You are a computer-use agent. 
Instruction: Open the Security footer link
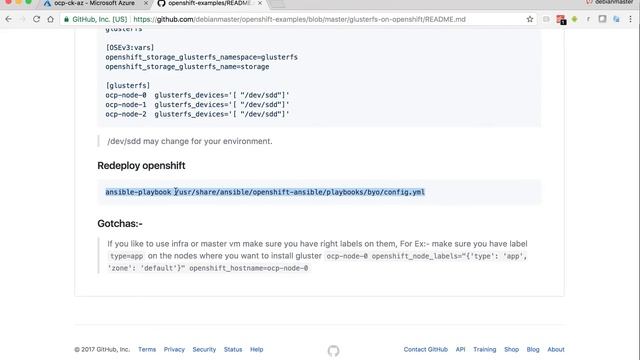[204, 349]
